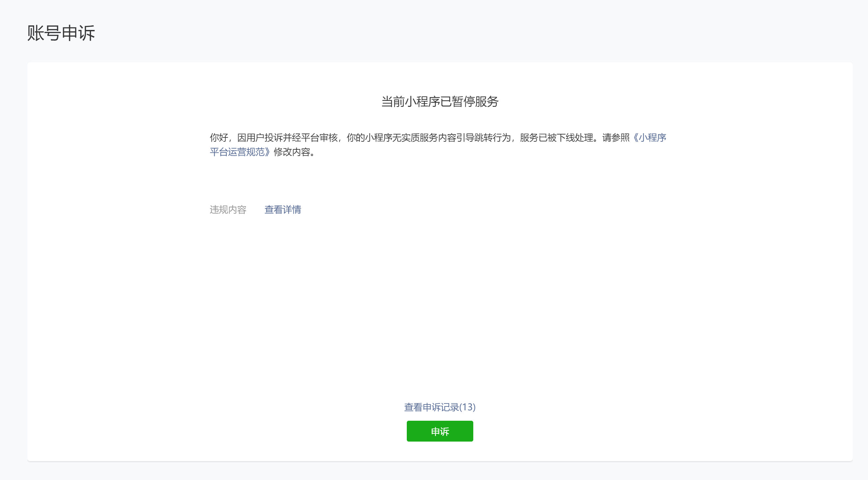Screen dimensions: 868x480
Task: Click 平台运营规范》 link on second line
Action: point(240,152)
